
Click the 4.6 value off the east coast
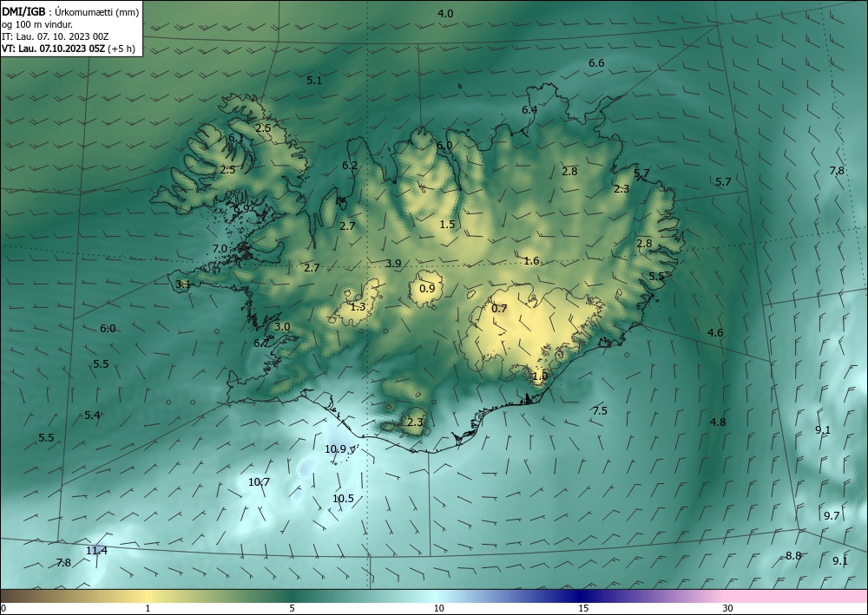[x=715, y=332]
